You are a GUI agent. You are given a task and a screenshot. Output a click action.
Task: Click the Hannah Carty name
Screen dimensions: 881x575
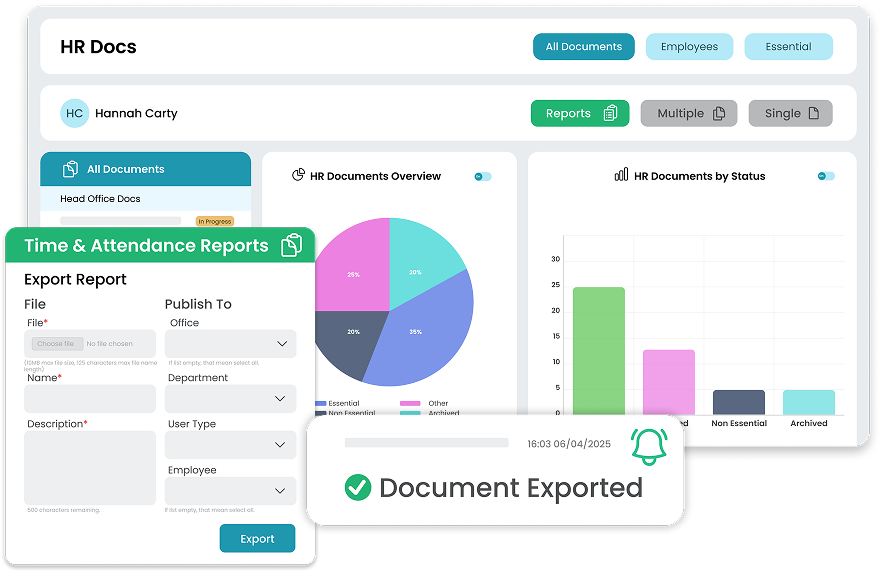(x=136, y=113)
